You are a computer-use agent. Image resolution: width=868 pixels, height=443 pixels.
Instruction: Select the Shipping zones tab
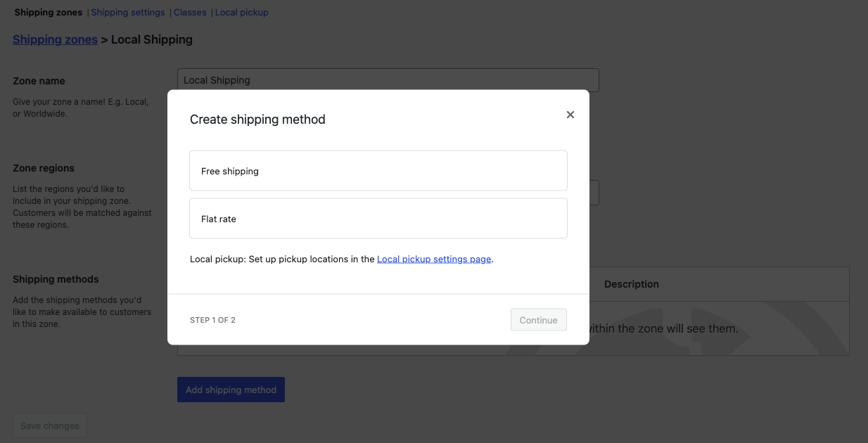point(48,12)
